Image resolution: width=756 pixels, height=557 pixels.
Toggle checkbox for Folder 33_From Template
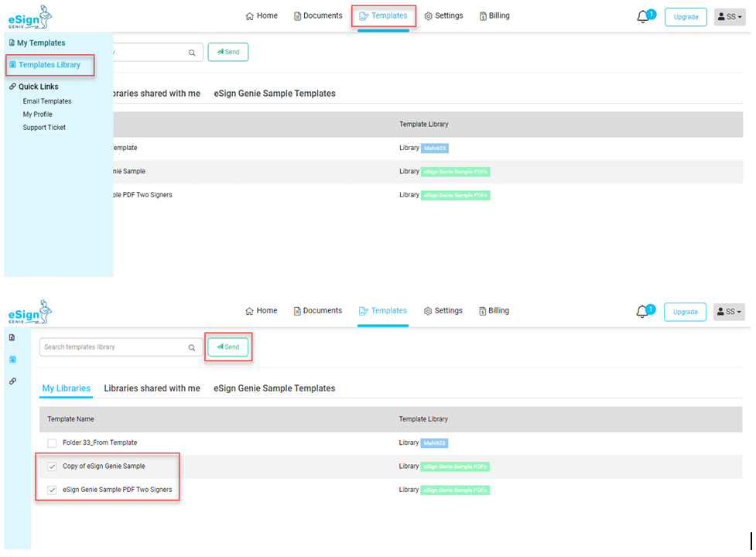pos(52,443)
